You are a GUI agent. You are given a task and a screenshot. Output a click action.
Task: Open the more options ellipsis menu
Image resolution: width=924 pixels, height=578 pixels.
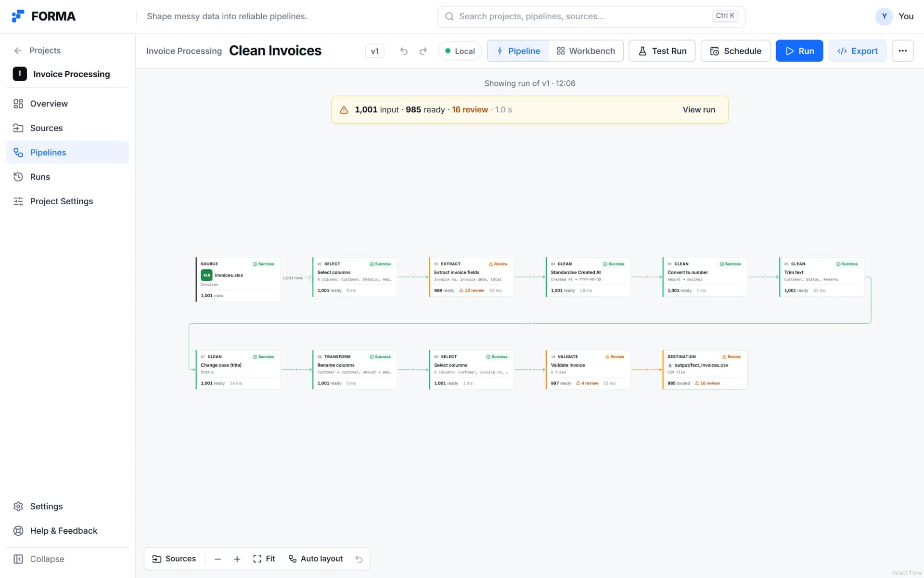pos(902,51)
